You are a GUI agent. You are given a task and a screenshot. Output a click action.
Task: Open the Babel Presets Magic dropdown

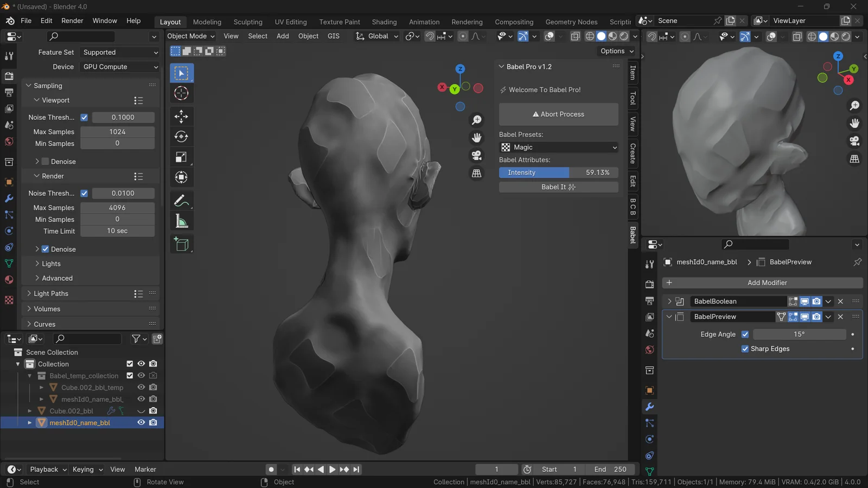558,147
